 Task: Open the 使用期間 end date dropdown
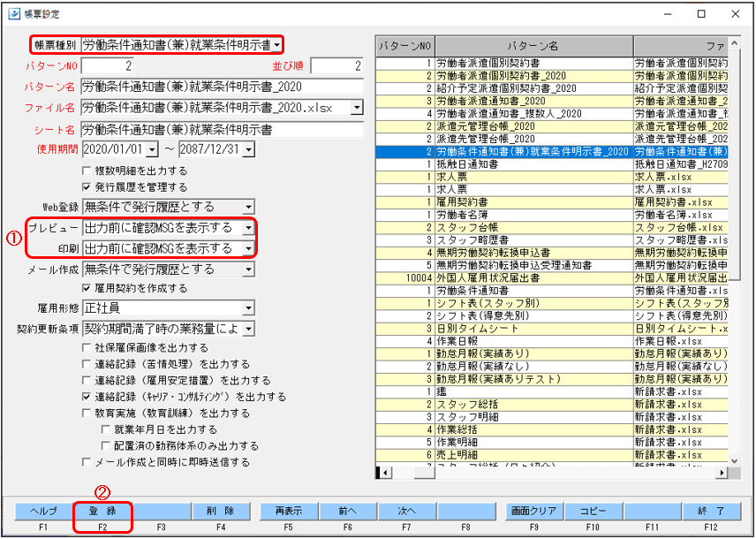pos(249,149)
